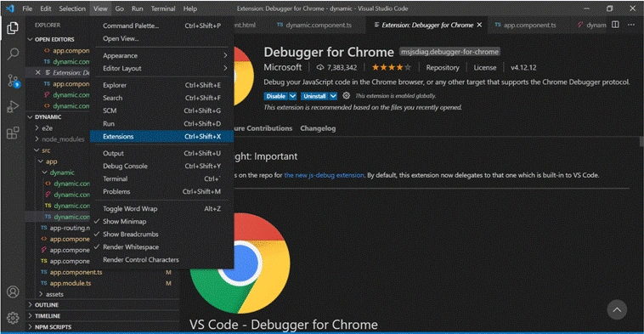The image size is (644, 334).
Task: Expand the Timeline panel
Action: [x=48, y=316]
